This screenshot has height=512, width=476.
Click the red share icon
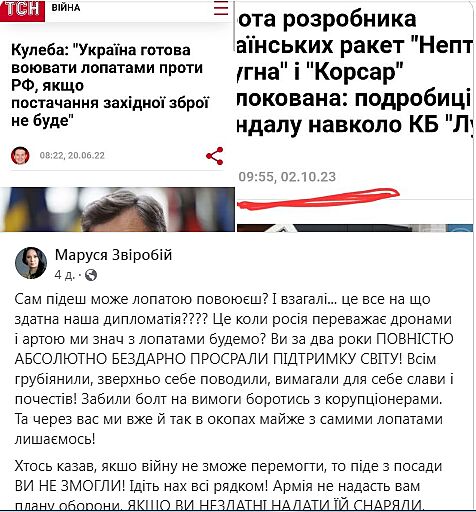(x=215, y=156)
